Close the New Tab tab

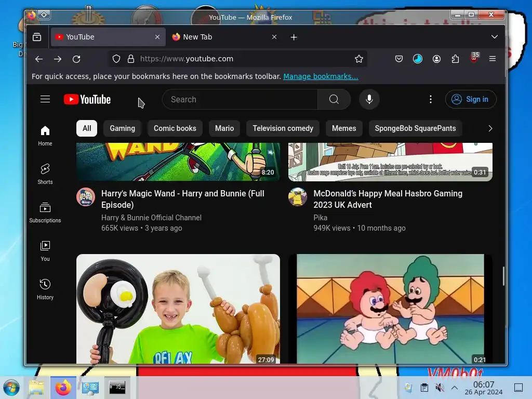tap(274, 37)
